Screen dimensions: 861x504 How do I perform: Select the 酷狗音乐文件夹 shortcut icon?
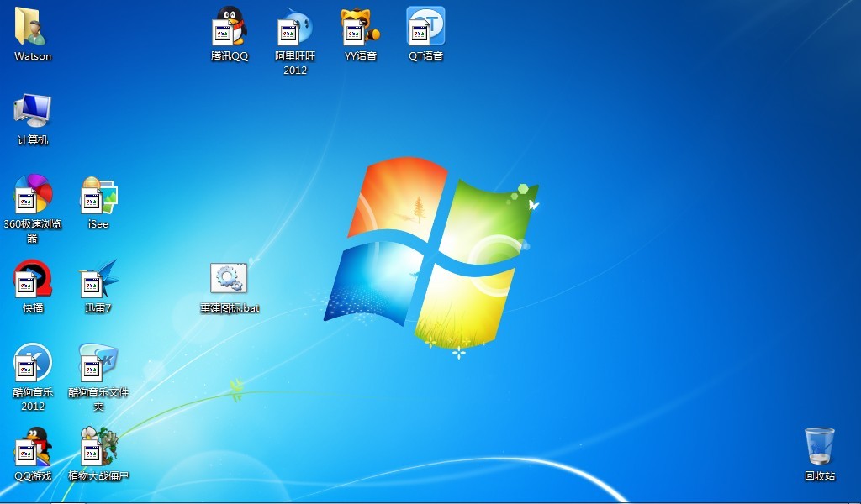[x=98, y=363]
